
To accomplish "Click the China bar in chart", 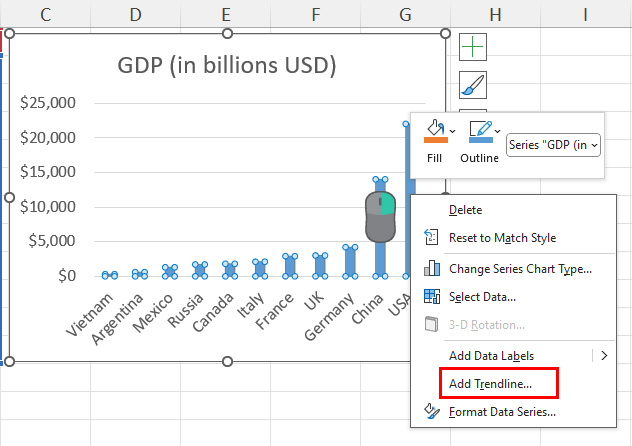I will (380, 228).
